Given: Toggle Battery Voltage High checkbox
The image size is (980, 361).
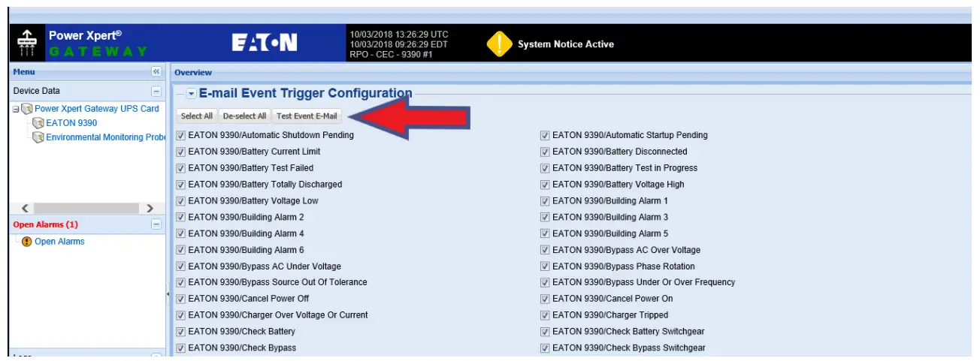Looking at the screenshot, I should (545, 185).
